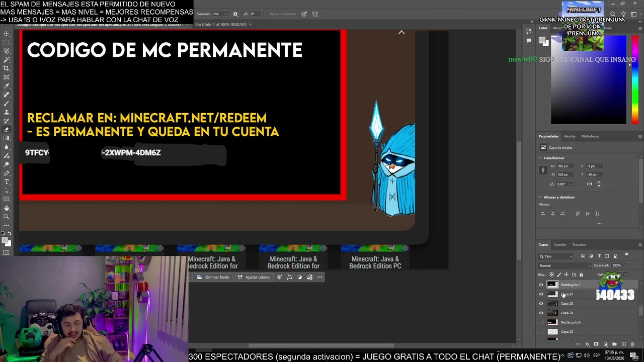Select the Horizontal Type tool
644x362 pixels.
click(x=7, y=182)
